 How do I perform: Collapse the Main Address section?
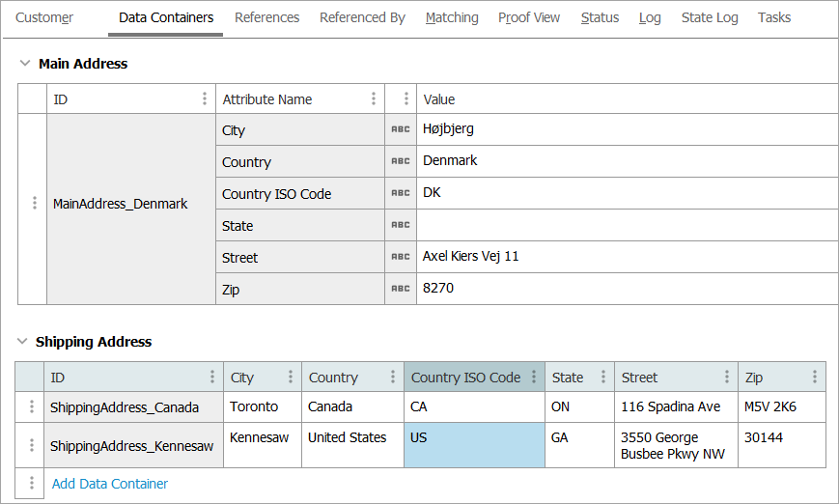pos(24,63)
